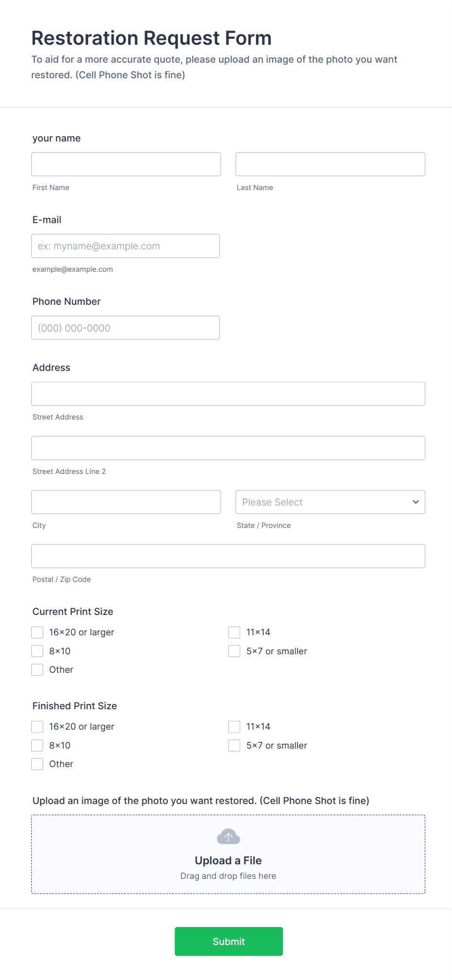Click into the City field
452x980 pixels.
click(125, 502)
